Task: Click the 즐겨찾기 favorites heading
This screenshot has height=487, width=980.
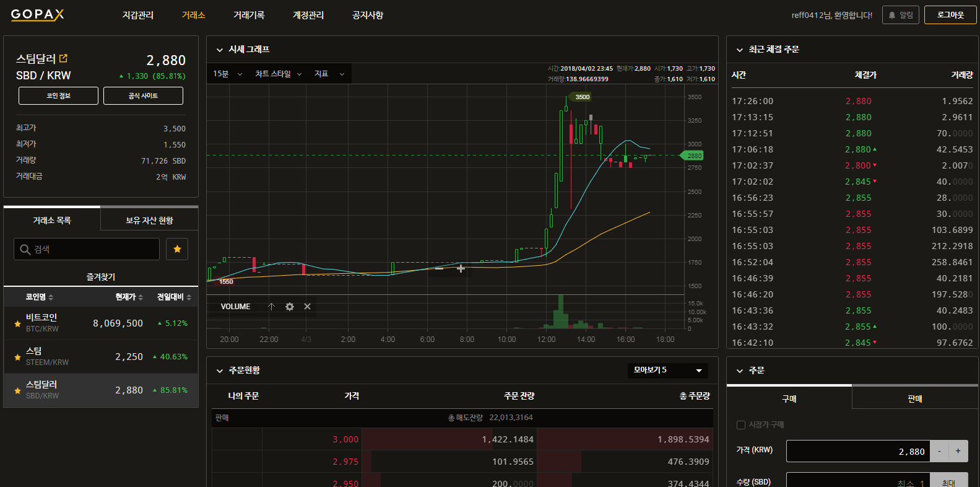Action: coord(101,277)
